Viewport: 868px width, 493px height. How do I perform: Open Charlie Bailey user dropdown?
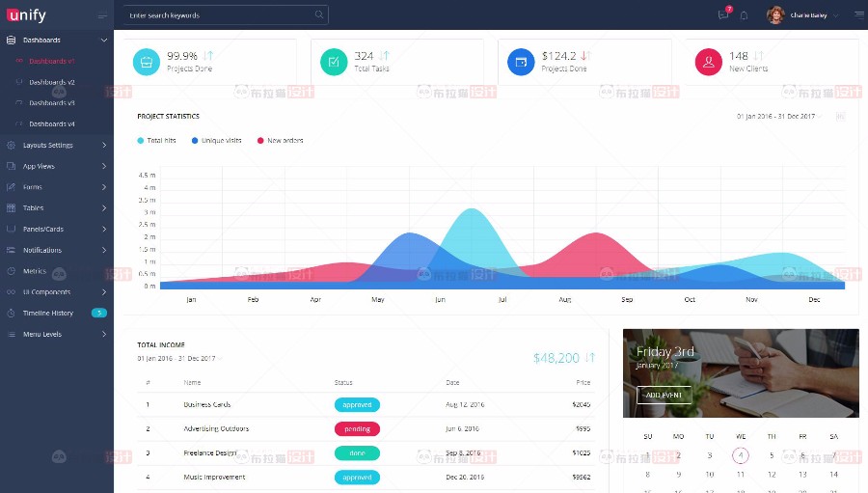point(835,15)
